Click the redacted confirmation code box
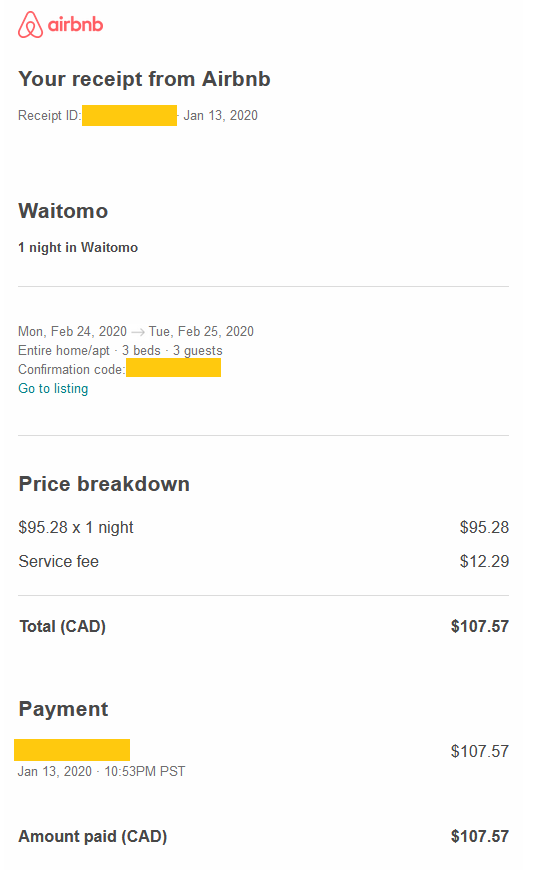The image size is (533, 870). (174, 368)
